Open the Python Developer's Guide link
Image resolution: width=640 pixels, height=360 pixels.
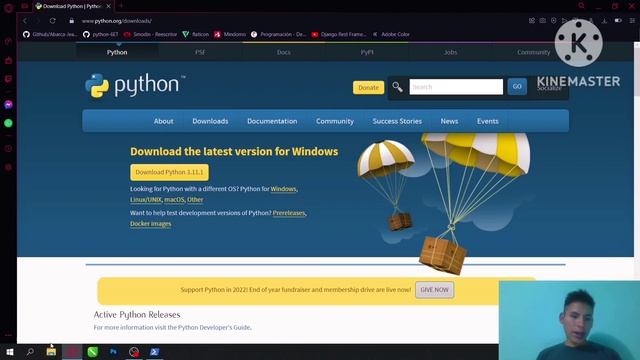[x=214, y=327]
